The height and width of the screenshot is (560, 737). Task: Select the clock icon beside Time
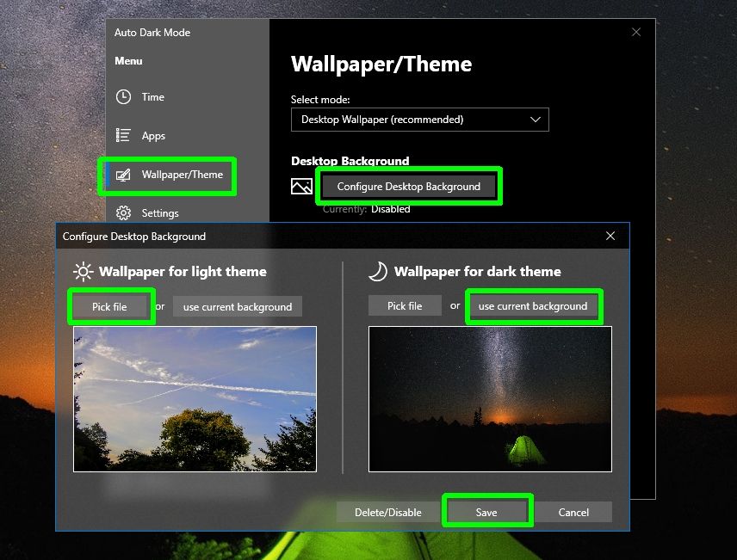coord(122,97)
